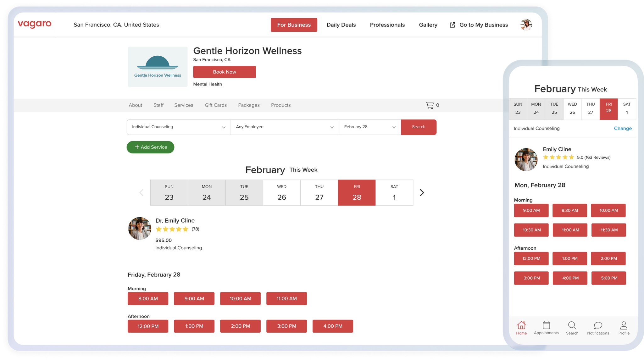Open the Packages tab
The height and width of the screenshot is (360, 644).
pyautogui.click(x=249, y=105)
